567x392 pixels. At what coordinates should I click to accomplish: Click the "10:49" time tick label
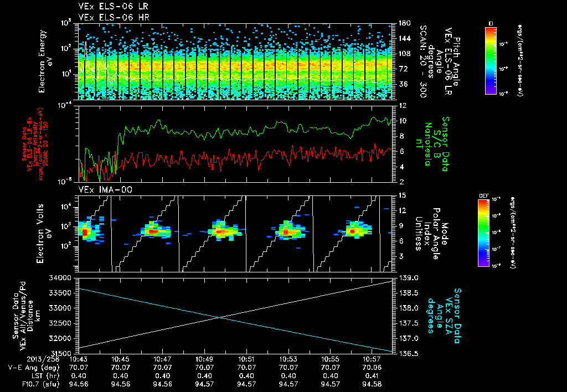point(205,359)
